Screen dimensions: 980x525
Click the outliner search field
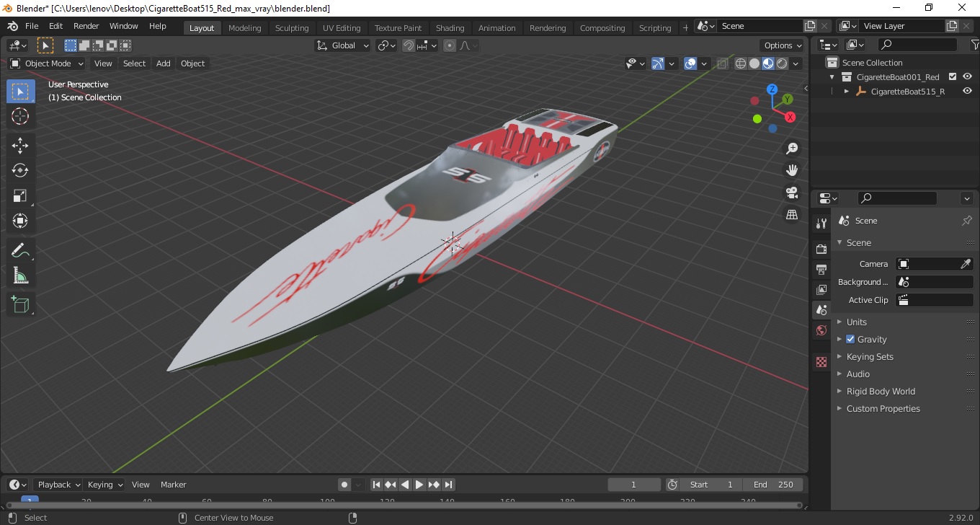click(x=917, y=45)
